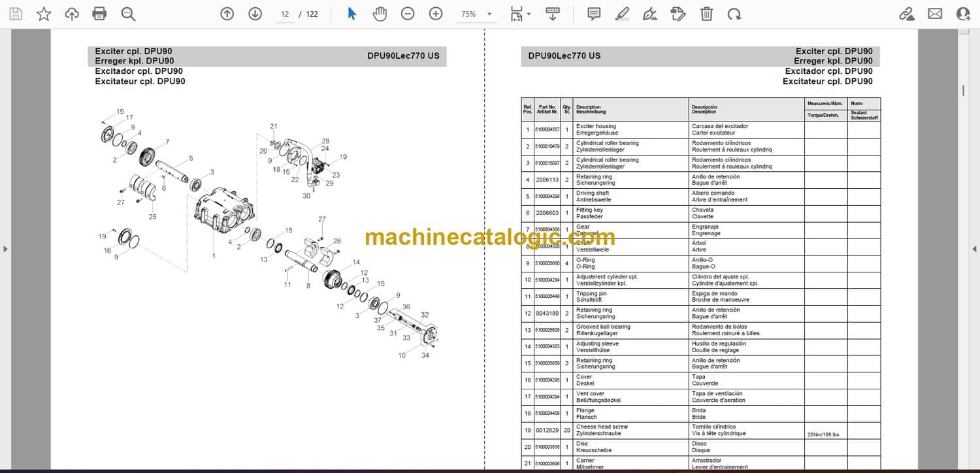Click the 'Excitateur cpl. DPU90' heading on left page
This screenshot has width=980, height=473.
point(140,82)
